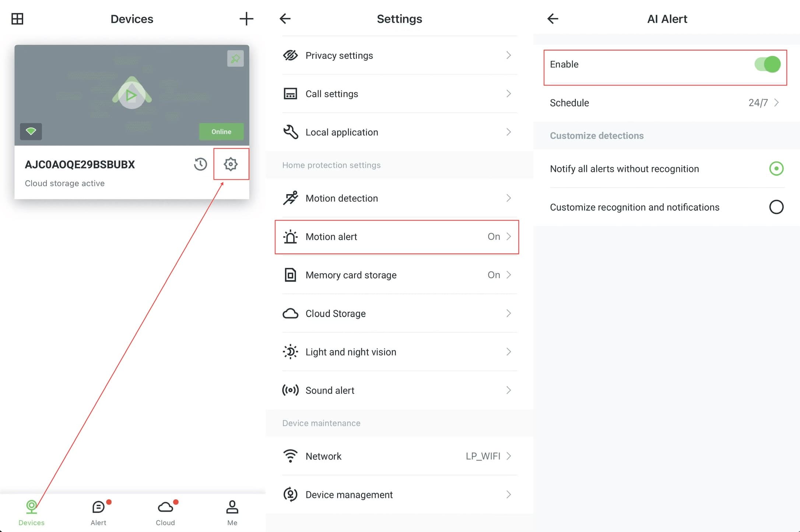Expand Device management chevron
800x532 pixels.
pos(509,494)
